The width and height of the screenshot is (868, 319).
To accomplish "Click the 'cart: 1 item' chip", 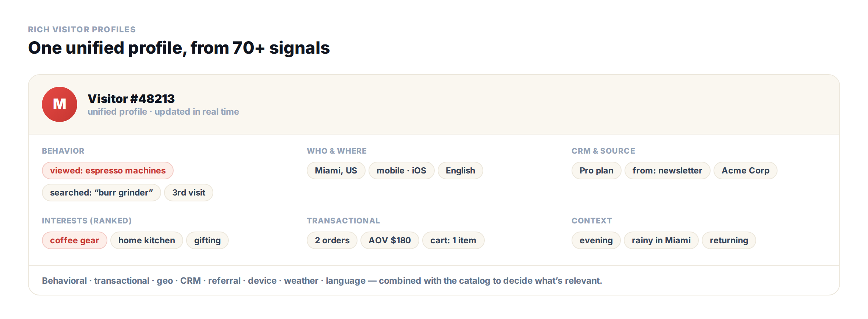I will (x=453, y=240).
